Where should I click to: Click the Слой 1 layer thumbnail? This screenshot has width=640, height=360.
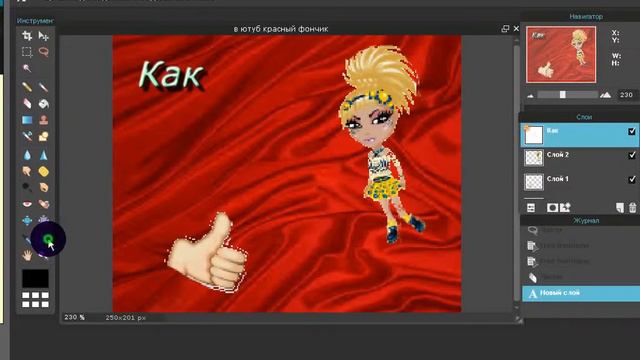[x=534, y=182]
